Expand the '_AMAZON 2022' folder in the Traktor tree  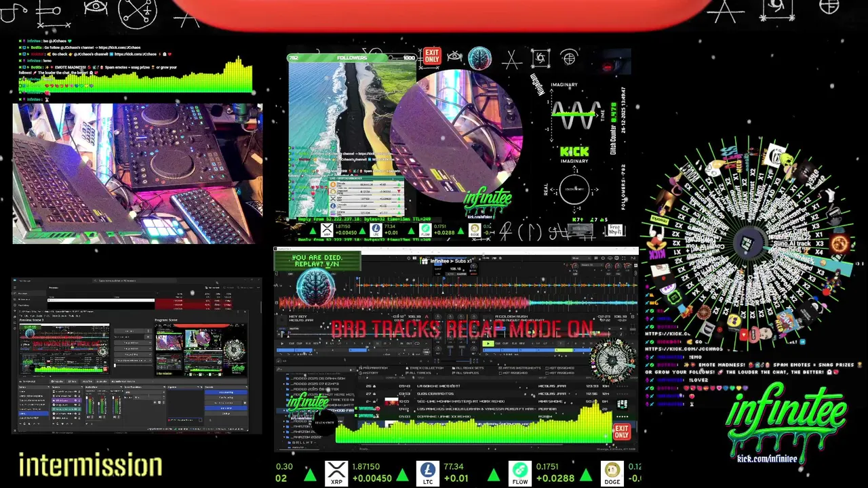point(303,437)
